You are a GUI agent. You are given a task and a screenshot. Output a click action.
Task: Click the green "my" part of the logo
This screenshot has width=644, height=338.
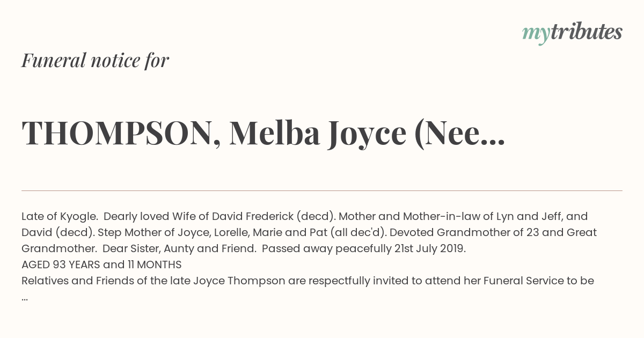click(x=536, y=34)
